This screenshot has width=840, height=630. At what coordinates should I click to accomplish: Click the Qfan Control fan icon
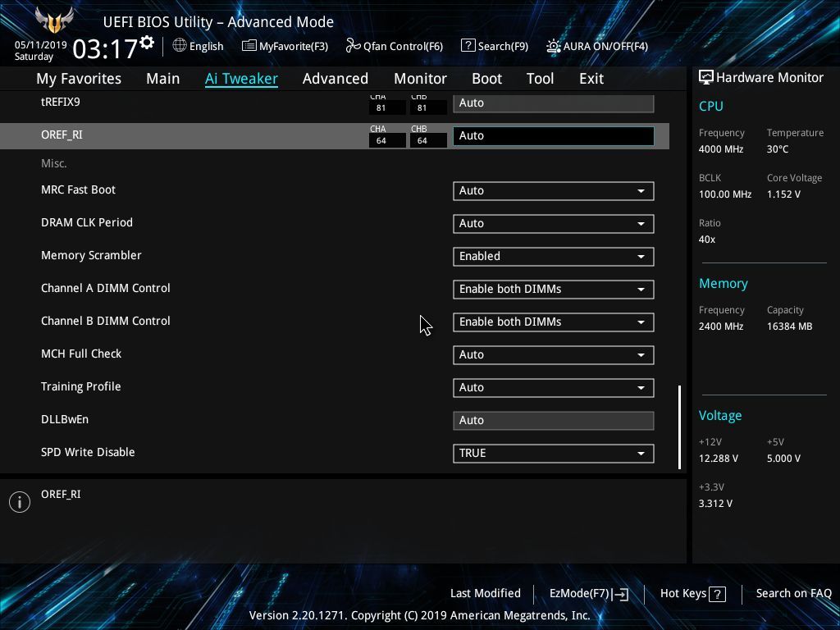tap(353, 46)
